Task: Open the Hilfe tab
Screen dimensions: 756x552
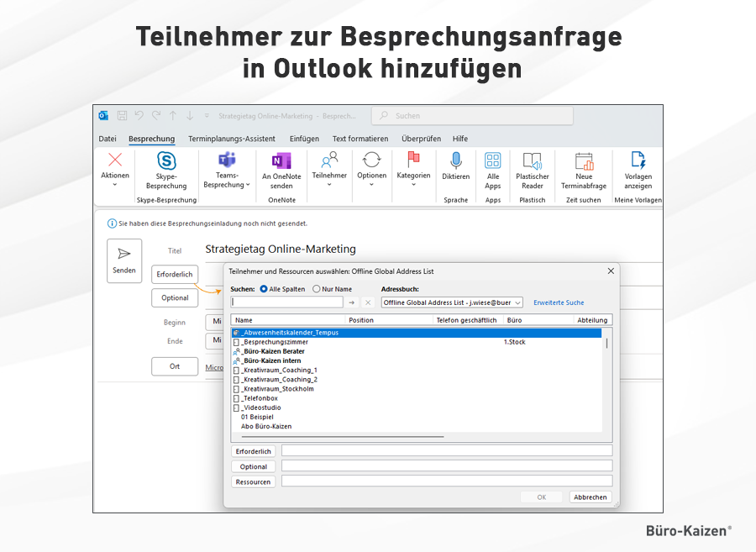Action: (460, 139)
